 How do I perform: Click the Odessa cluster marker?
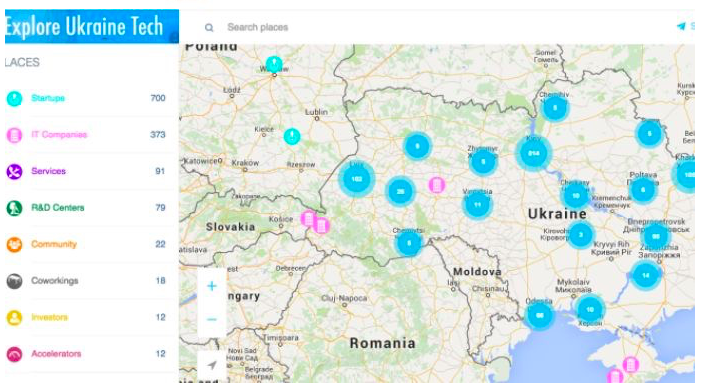tap(540, 315)
